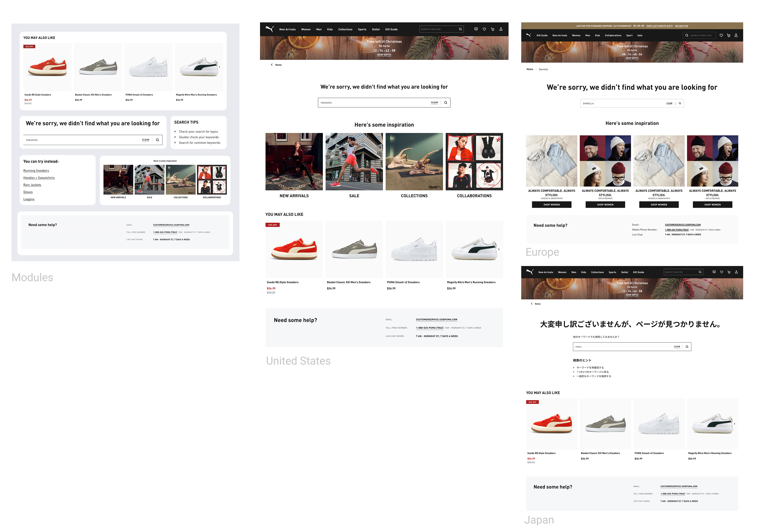Viewport: 774px width, 532px height.
Task: Click the Home breadcrumb in the Europe page
Action: (x=530, y=69)
